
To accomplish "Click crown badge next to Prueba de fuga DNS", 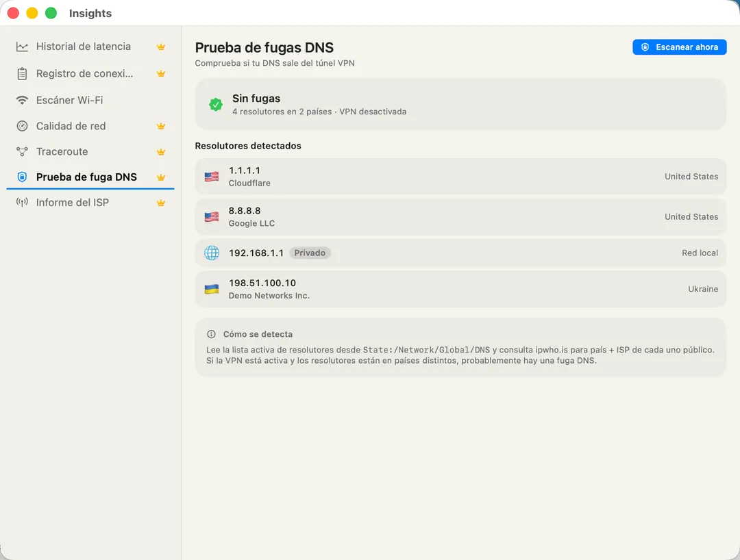I will tap(161, 177).
